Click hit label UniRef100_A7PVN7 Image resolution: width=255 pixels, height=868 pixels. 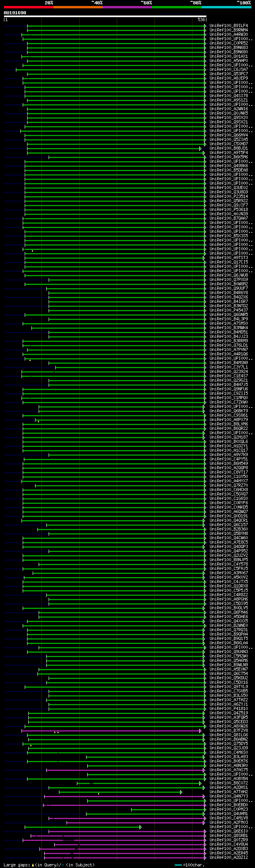pos(229,349)
